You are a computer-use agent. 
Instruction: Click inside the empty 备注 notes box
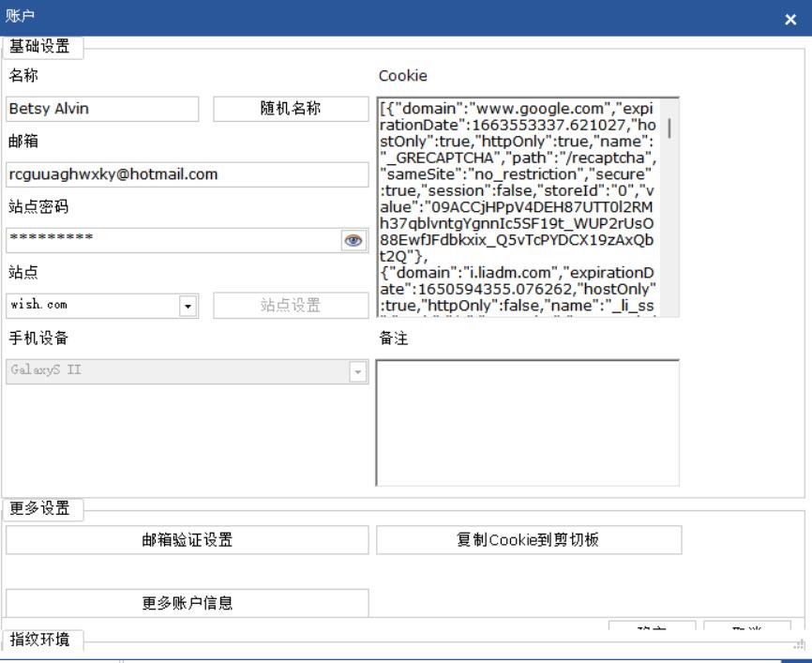click(528, 423)
